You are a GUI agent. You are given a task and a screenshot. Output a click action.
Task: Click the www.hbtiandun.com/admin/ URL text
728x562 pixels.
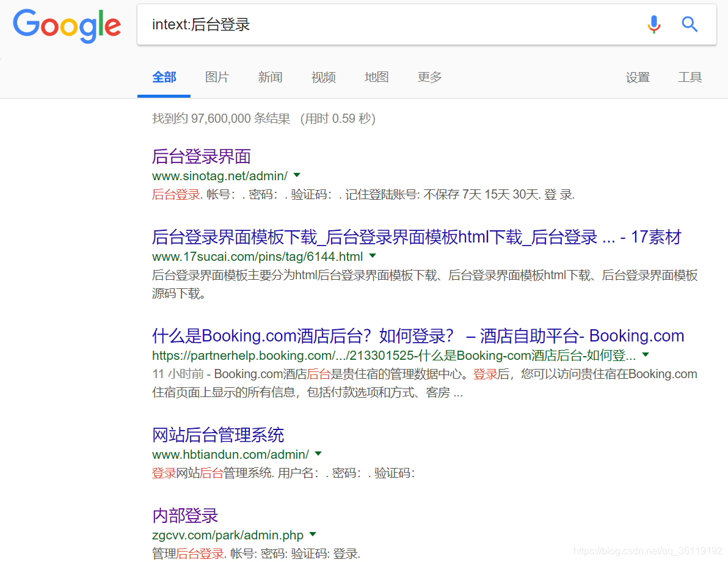tap(230, 454)
